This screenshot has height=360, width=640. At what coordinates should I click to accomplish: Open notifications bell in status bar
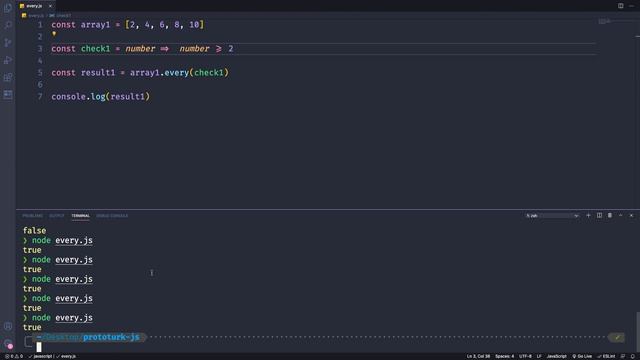(x=633, y=356)
